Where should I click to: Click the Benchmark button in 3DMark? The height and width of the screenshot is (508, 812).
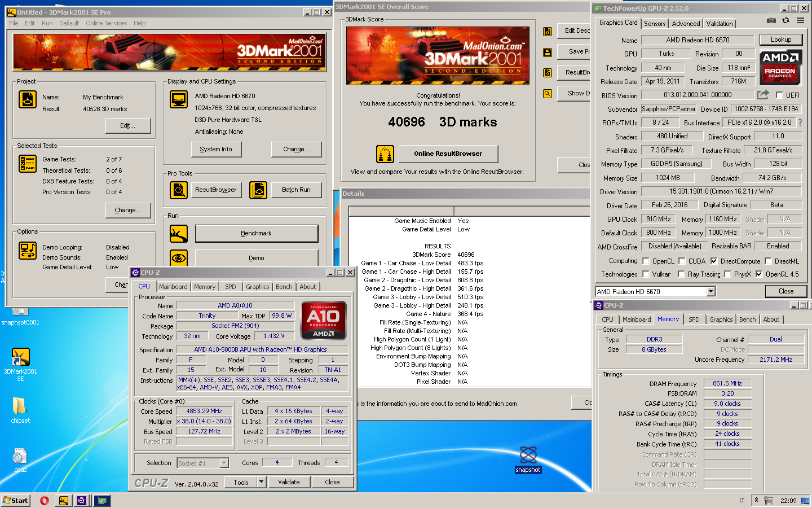click(x=257, y=233)
